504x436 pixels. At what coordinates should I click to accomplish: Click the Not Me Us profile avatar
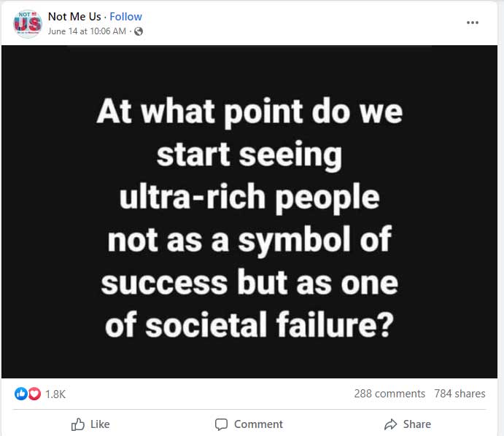click(x=27, y=23)
